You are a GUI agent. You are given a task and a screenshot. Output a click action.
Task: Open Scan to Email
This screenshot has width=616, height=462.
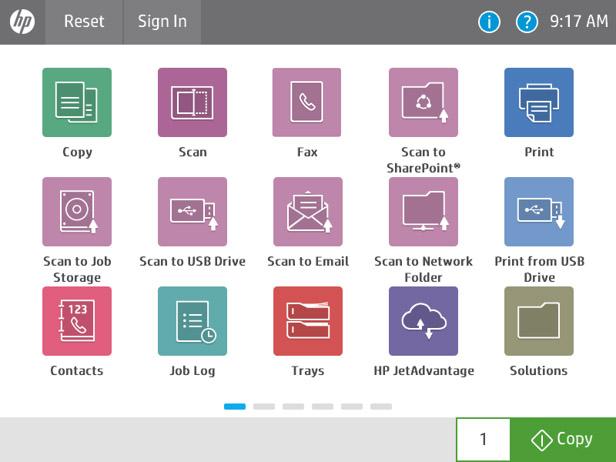click(x=308, y=212)
